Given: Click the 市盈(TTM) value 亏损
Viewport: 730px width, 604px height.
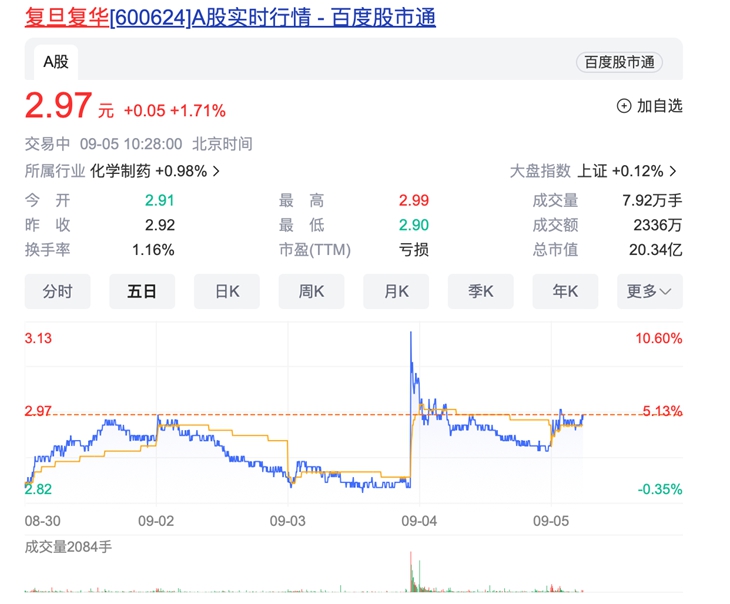Looking at the screenshot, I should click(x=413, y=250).
